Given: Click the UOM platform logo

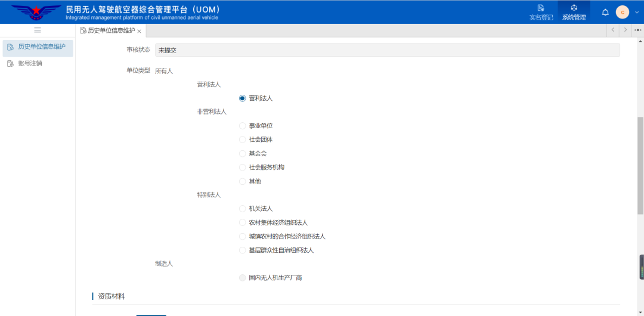Looking at the screenshot, I should tap(36, 12).
